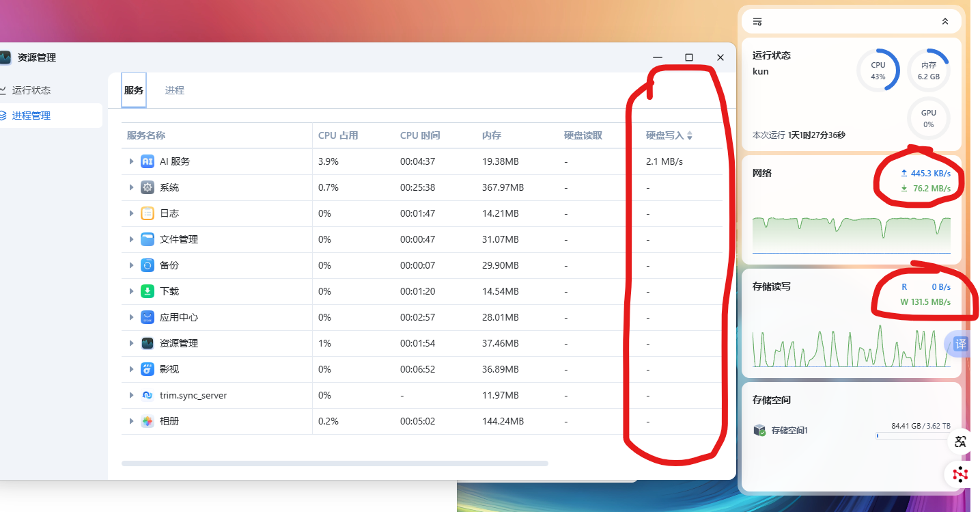Click the 硬盘写入 sort arrows icon

[690, 136]
